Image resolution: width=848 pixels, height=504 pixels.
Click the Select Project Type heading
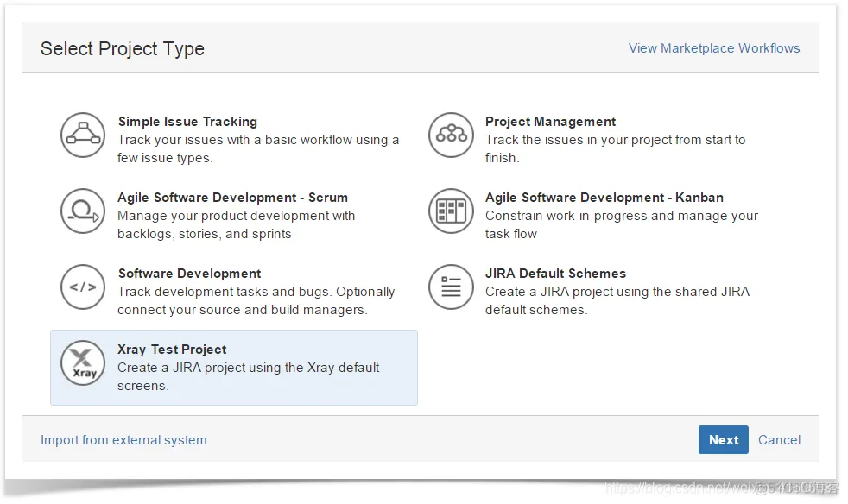coord(123,48)
